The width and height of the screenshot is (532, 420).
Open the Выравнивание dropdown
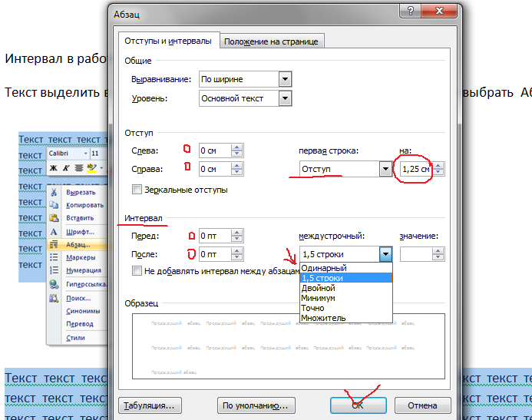(285, 79)
